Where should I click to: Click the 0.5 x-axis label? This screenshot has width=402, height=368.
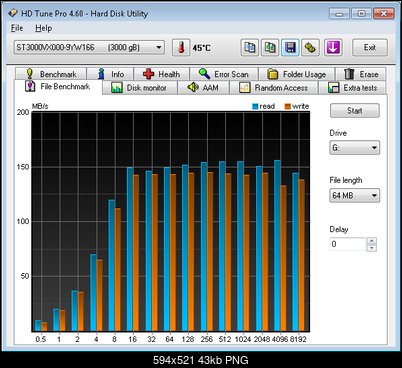click(x=41, y=339)
